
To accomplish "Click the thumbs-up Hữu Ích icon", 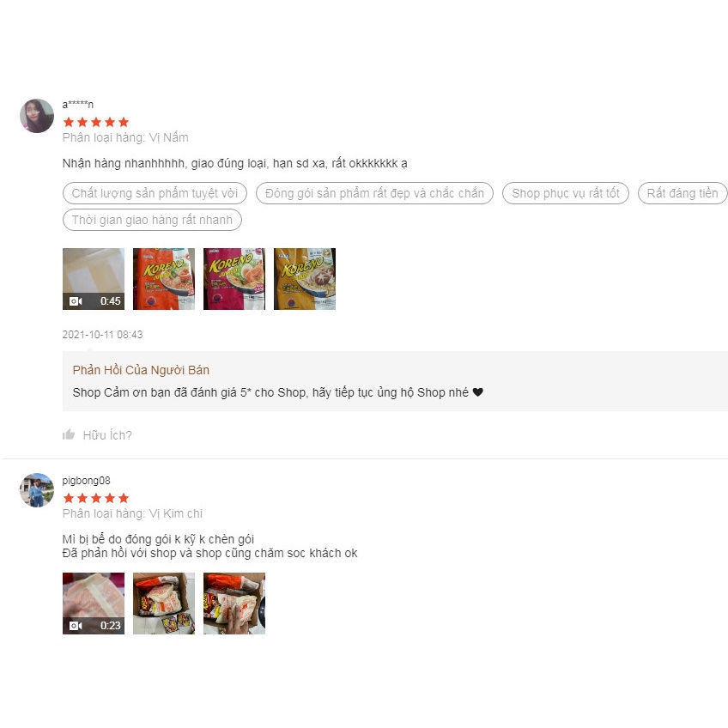I will tap(69, 434).
